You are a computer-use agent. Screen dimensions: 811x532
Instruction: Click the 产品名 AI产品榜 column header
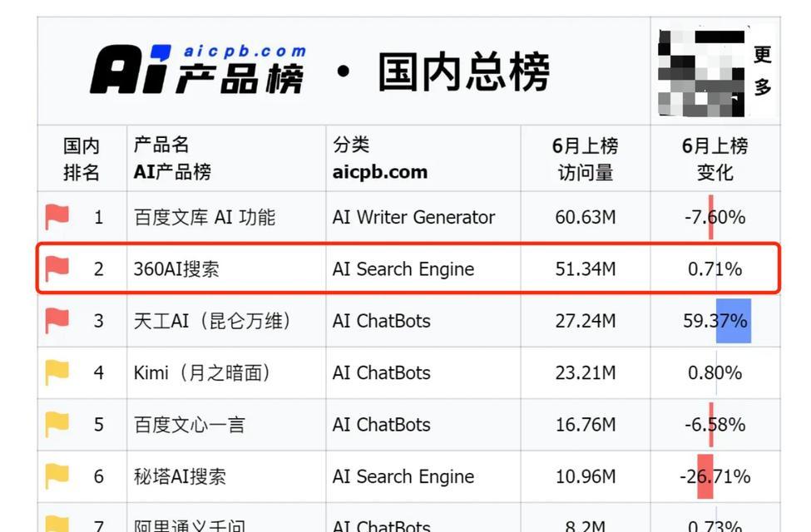pos(172,158)
